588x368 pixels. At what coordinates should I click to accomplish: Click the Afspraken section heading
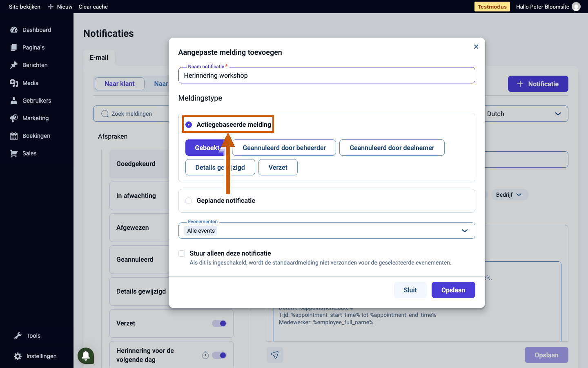tap(113, 137)
